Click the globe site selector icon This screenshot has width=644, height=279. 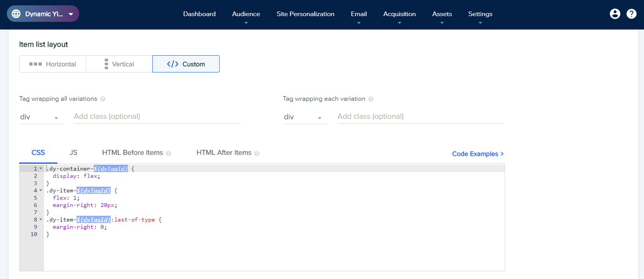coord(16,14)
